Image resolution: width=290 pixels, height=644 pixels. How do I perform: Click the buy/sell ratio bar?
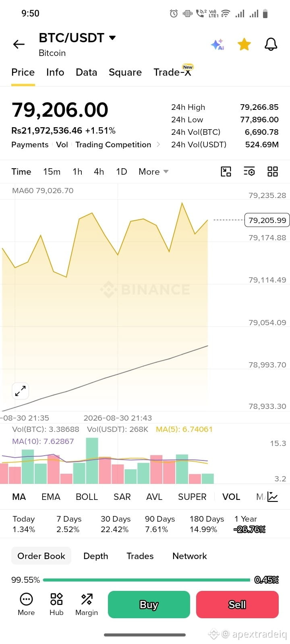[x=147, y=580]
